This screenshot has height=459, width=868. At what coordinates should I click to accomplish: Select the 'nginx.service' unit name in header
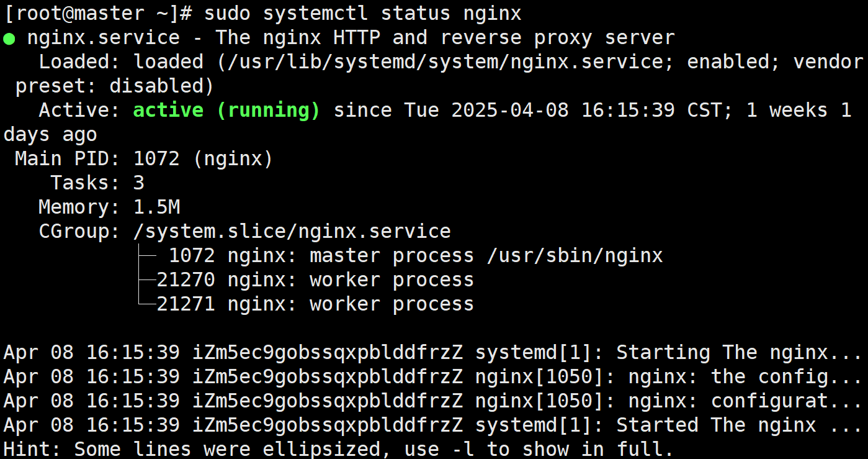[x=104, y=39]
